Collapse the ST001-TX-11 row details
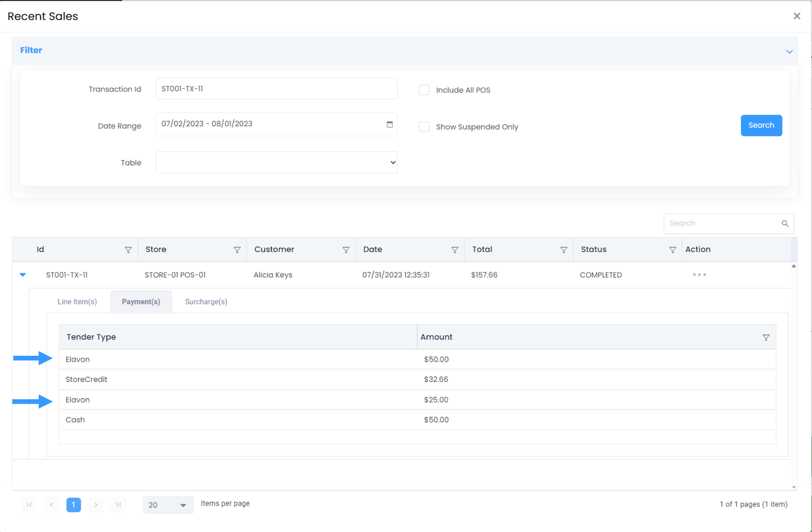 (23, 275)
